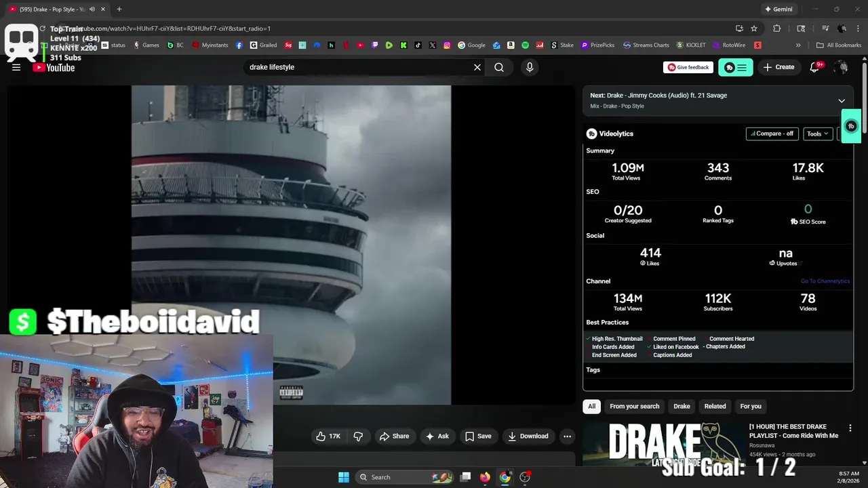Select the From your search chip
Screen dimensions: 868x488
634,406
